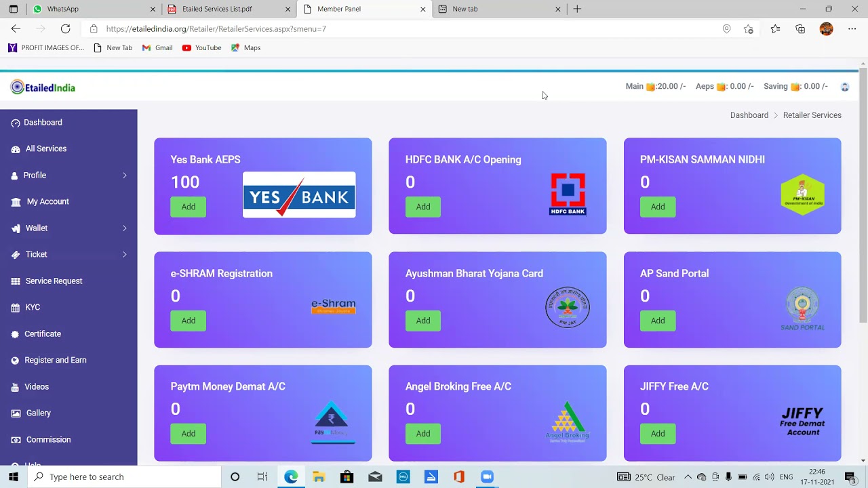Open Microsoft Edge from the taskbar
This screenshot has height=488, width=868.
click(291, 476)
